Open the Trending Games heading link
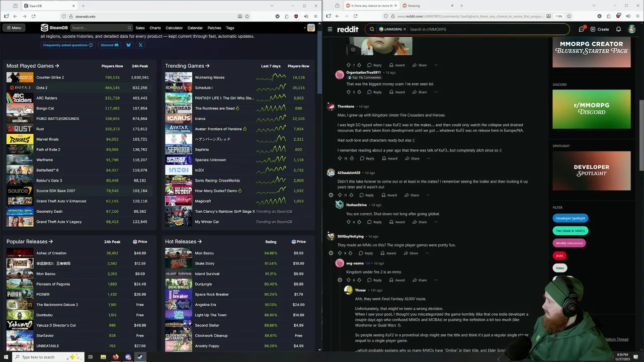644x362 pixels. point(187,66)
